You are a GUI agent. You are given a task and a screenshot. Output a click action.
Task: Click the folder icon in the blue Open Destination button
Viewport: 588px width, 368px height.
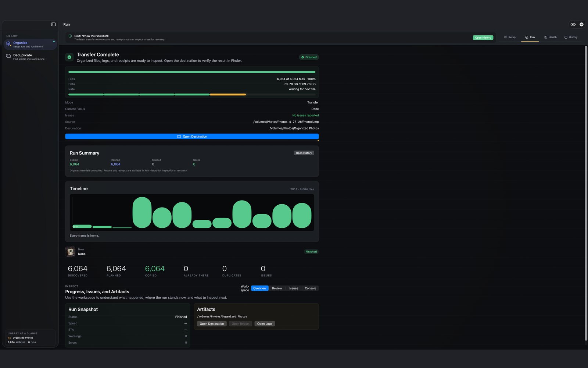pyautogui.click(x=179, y=137)
